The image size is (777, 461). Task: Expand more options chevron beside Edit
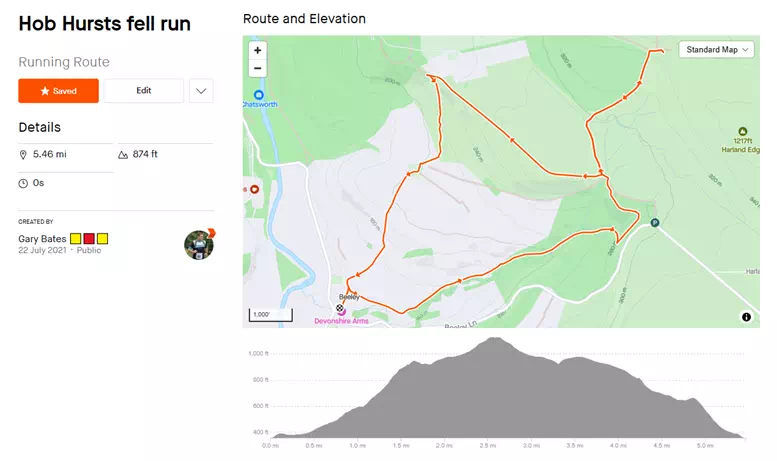(x=201, y=91)
